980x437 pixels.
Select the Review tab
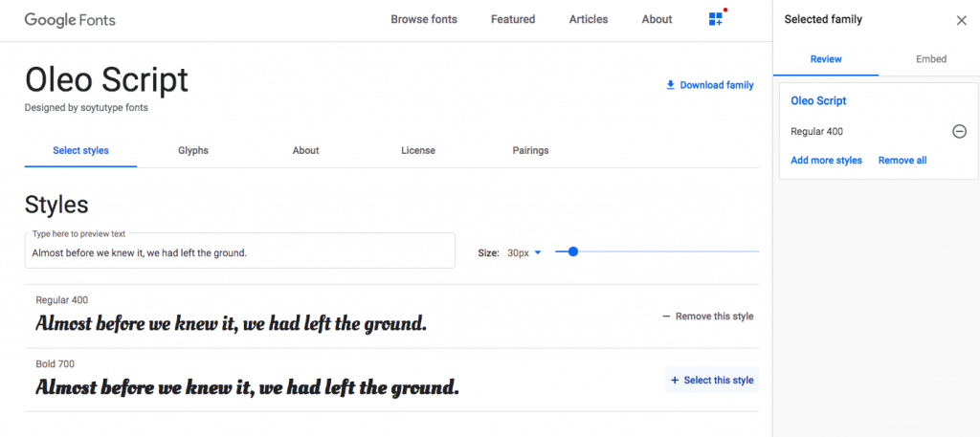pyautogui.click(x=826, y=59)
